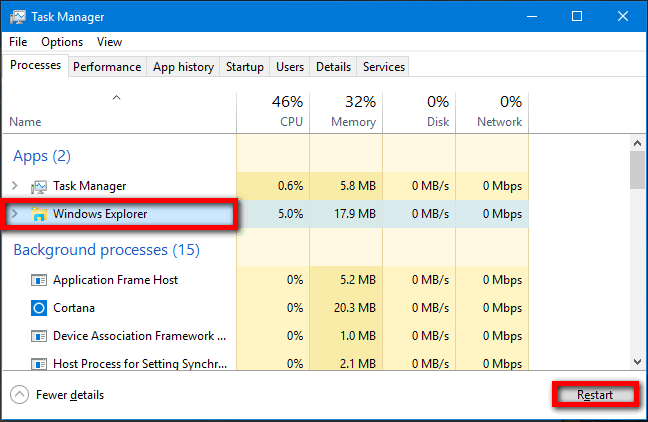The image size is (648, 422).
Task: Expand the Task Manager app row
Action: (x=15, y=186)
